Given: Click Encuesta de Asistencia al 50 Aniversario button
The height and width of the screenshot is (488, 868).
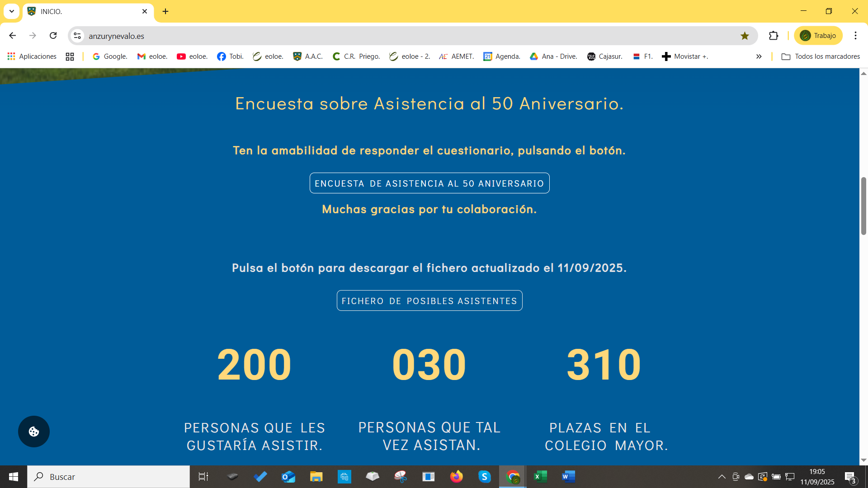Looking at the screenshot, I should (429, 183).
